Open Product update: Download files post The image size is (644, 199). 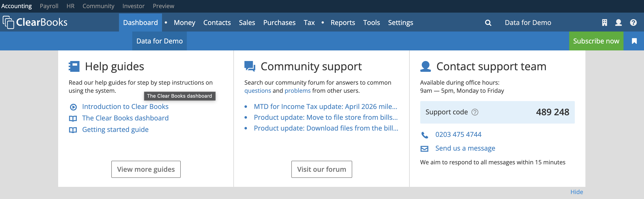[x=326, y=128]
